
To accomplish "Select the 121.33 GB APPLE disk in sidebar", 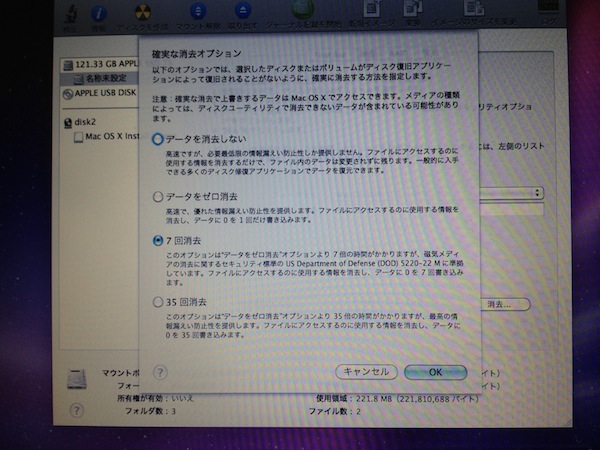I will [x=99, y=64].
